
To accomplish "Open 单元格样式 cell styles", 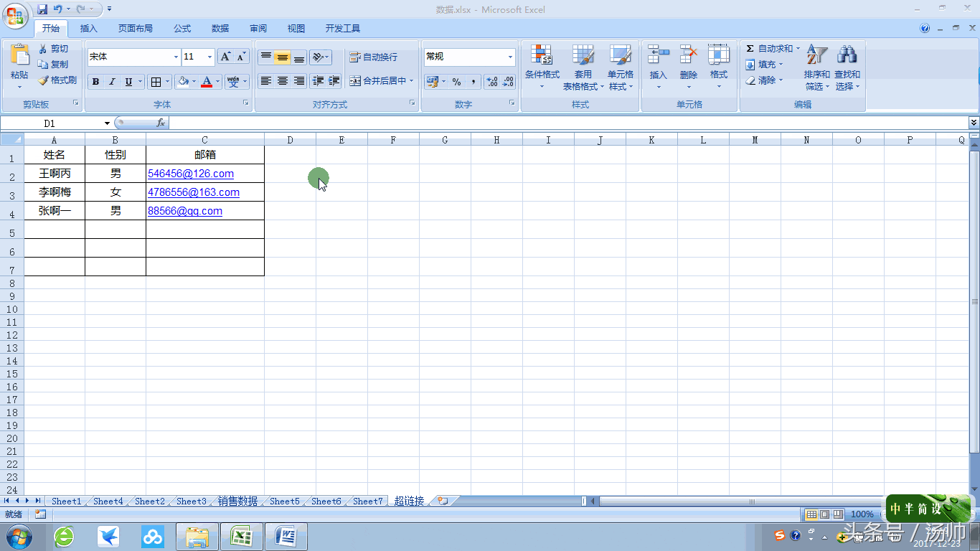I will 621,67.
